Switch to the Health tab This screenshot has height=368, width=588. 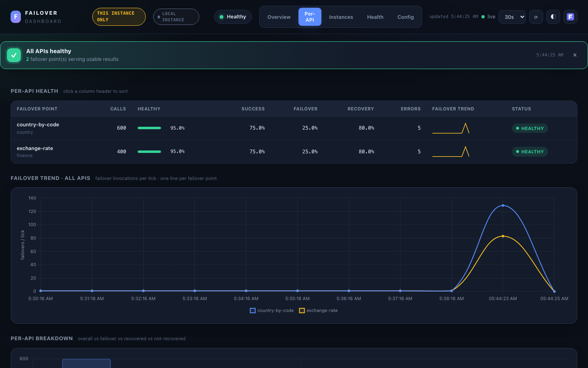coord(375,17)
